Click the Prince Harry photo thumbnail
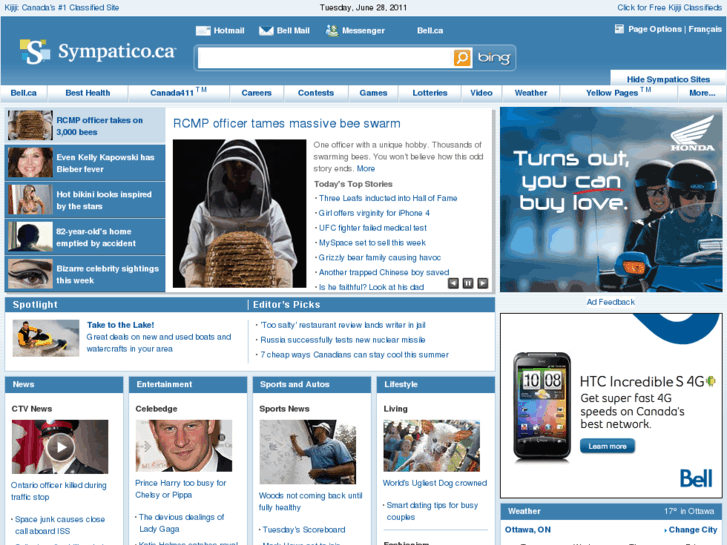 point(184,446)
